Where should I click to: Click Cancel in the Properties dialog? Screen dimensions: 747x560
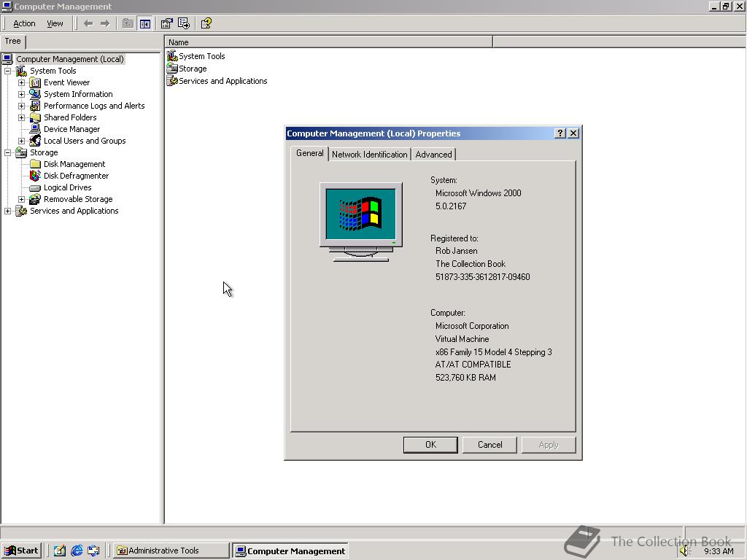tap(489, 445)
